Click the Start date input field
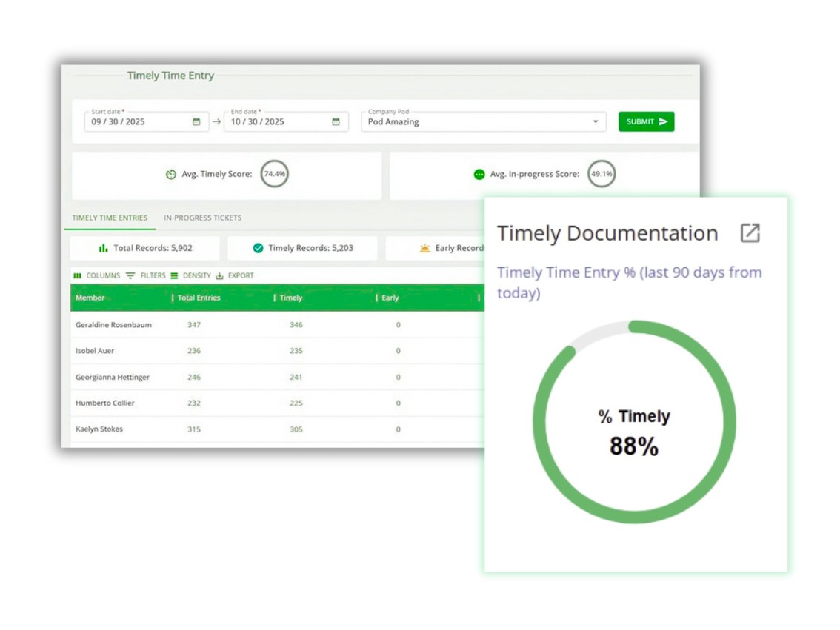The width and height of the screenshot is (840, 630). [x=137, y=122]
